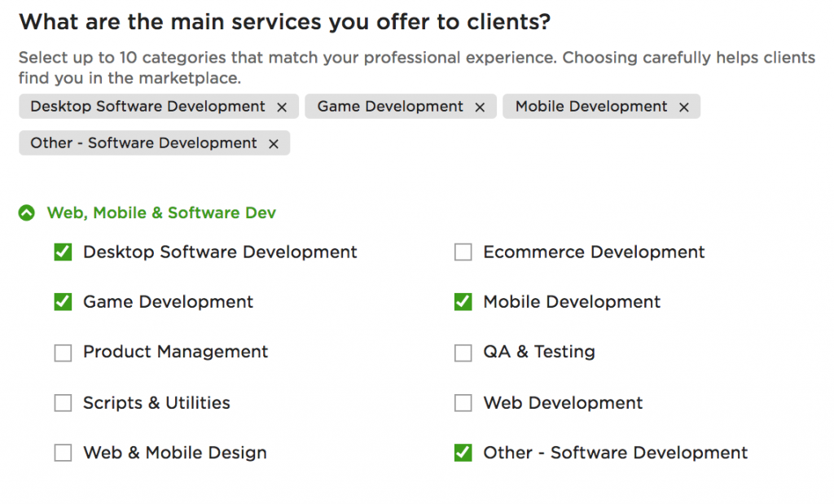Click the Ecommerce Development label text

(594, 252)
